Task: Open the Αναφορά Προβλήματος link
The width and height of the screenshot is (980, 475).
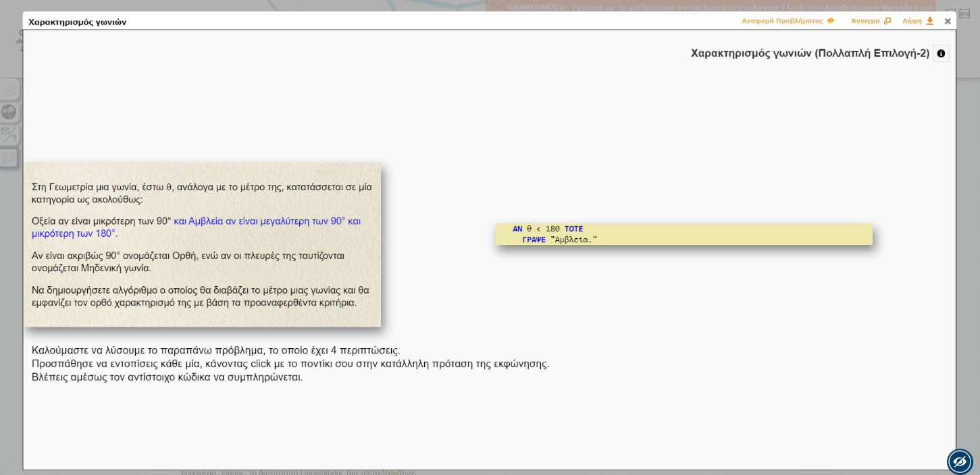Action: (782, 21)
